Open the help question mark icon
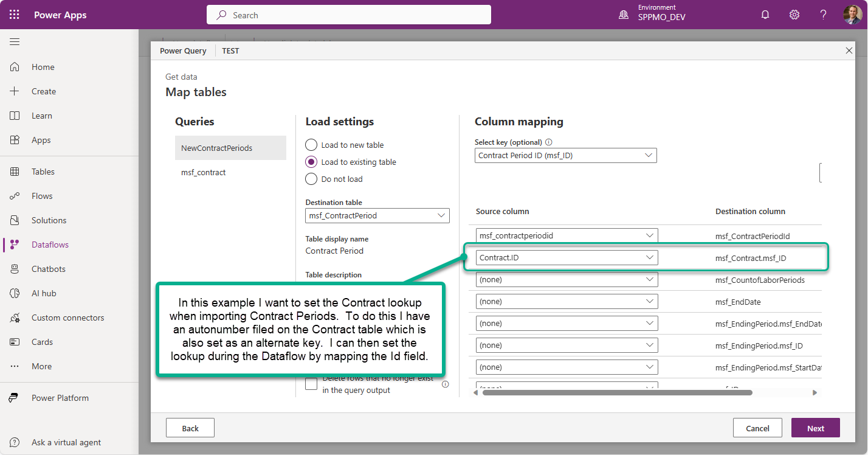The image size is (868, 455). click(x=823, y=15)
